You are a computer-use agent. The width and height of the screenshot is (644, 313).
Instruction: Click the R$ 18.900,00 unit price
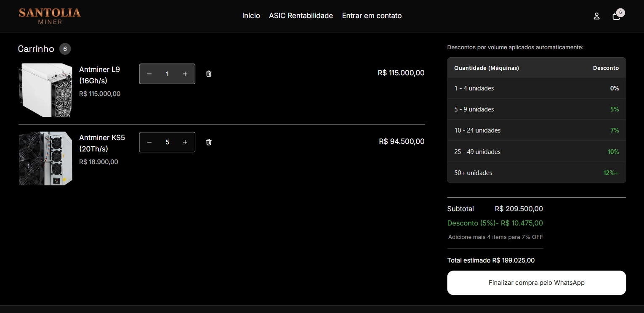coord(98,162)
